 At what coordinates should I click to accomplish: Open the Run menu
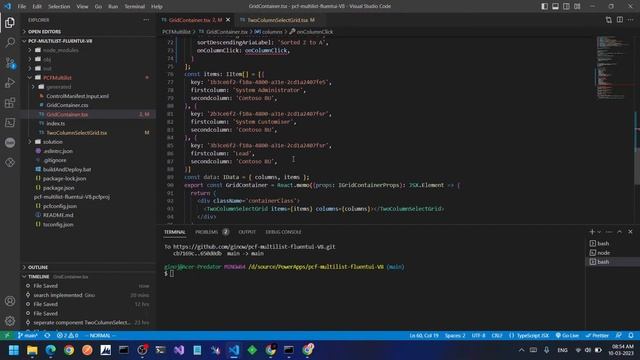click(x=113, y=7)
